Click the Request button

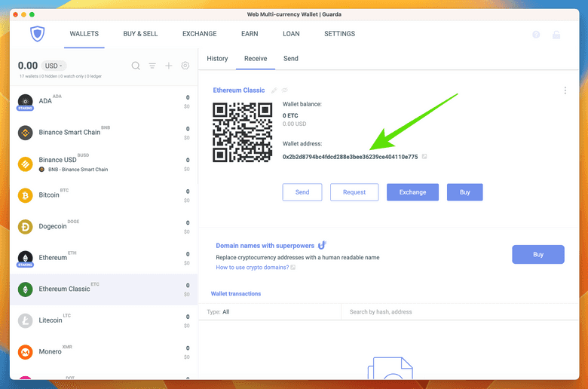pyautogui.click(x=354, y=192)
